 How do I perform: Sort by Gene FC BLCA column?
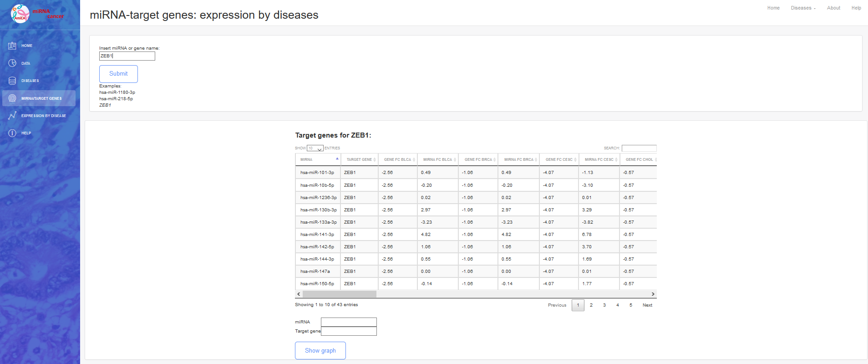pyautogui.click(x=398, y=159)
